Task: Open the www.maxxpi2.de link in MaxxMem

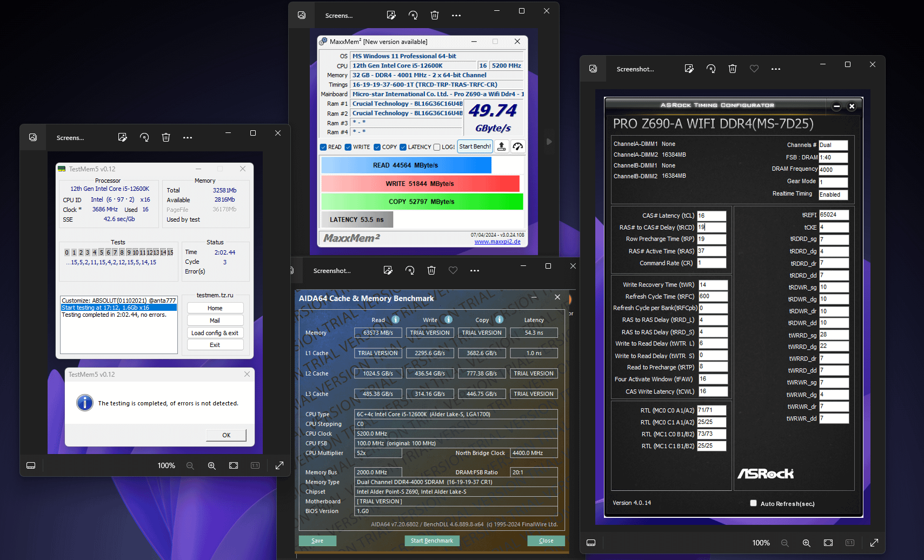Action: 497,242
